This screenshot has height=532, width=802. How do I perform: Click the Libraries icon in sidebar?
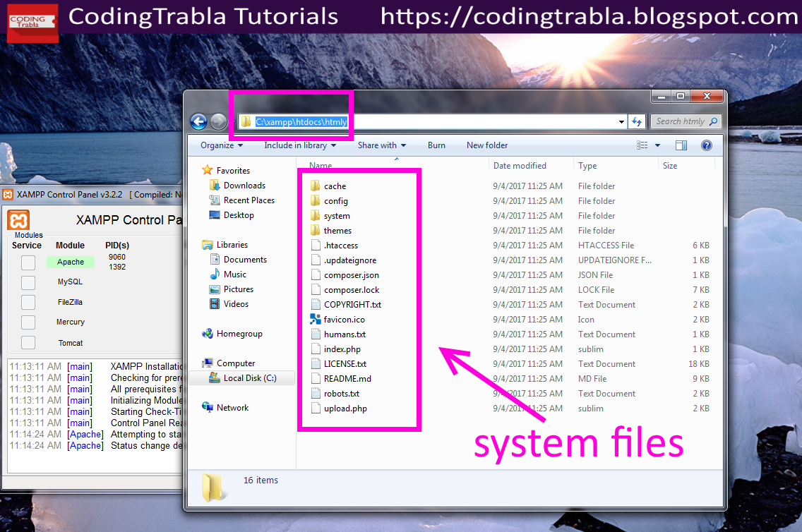207,245
